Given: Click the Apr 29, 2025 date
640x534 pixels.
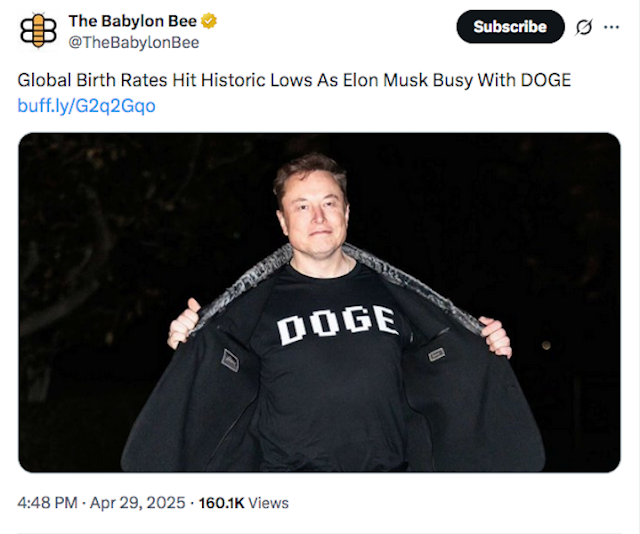Looking at the screenshot, I should [138, 503].
